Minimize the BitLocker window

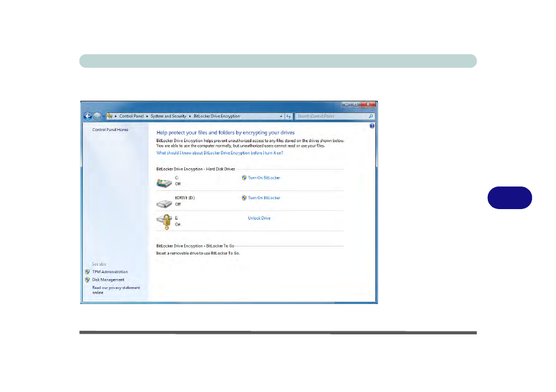tap(346, 104)
